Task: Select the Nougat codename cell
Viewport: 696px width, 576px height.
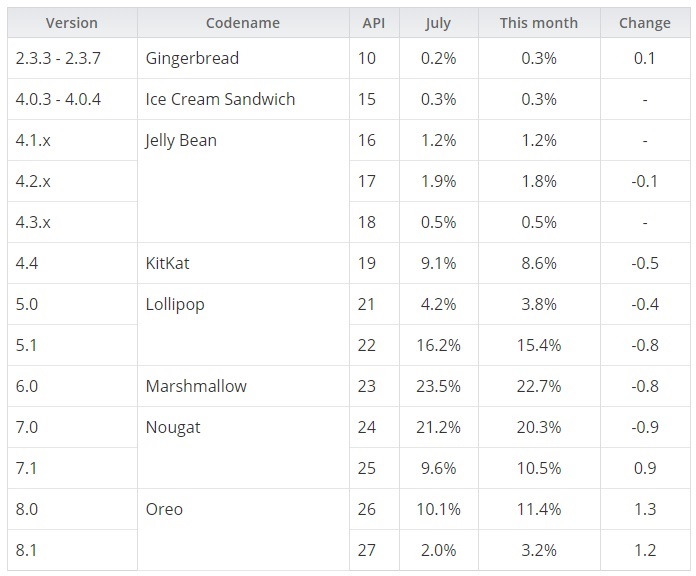Action: coord(173,427)
